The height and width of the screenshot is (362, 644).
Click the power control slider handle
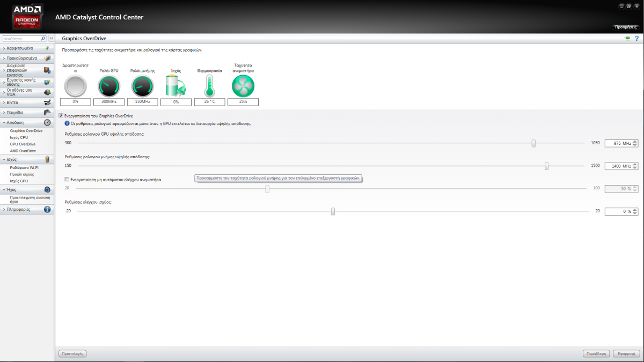point(333,211)
